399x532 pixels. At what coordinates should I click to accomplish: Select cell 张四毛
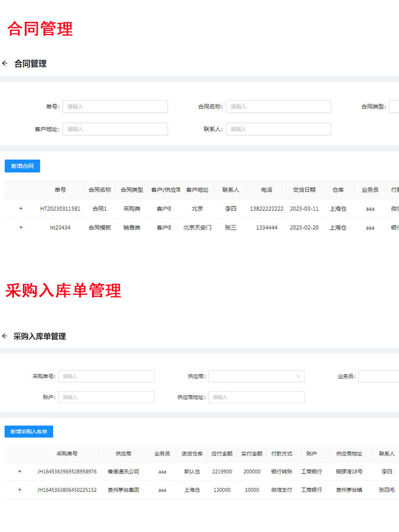click(387, 490)
